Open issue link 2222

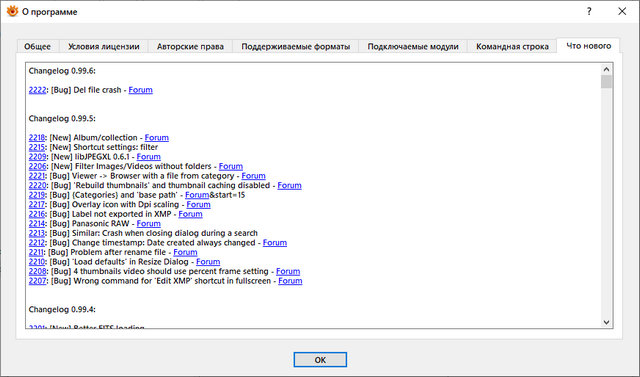pos(38,90)
